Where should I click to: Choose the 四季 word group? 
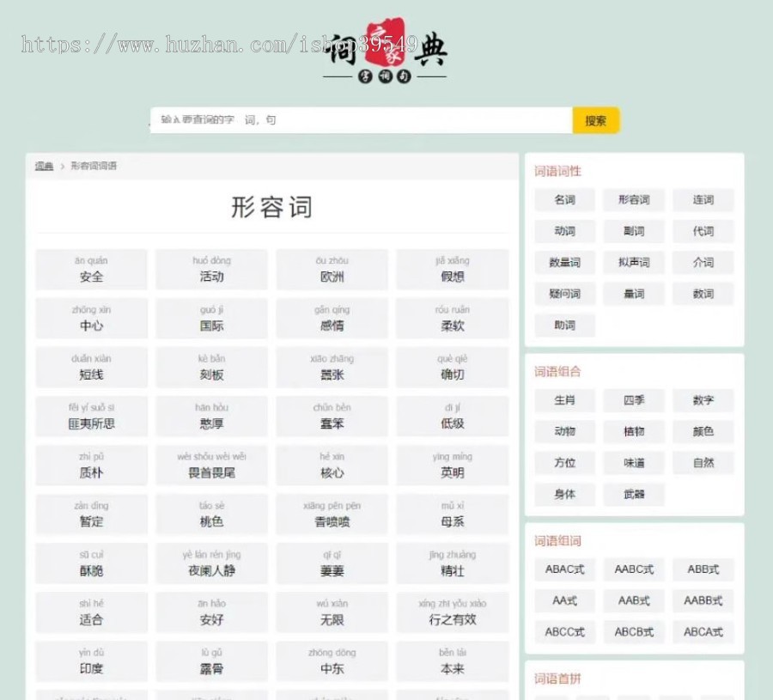click(x=634, y=400)
